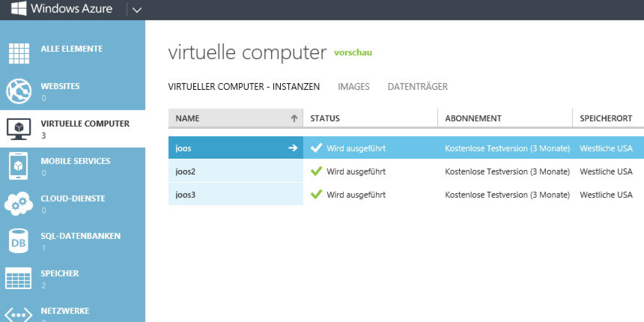Image resolution: width=644 pixels, height=322 pixels.
Task: Click the Mobile Services phone icon
Action: 19,166
